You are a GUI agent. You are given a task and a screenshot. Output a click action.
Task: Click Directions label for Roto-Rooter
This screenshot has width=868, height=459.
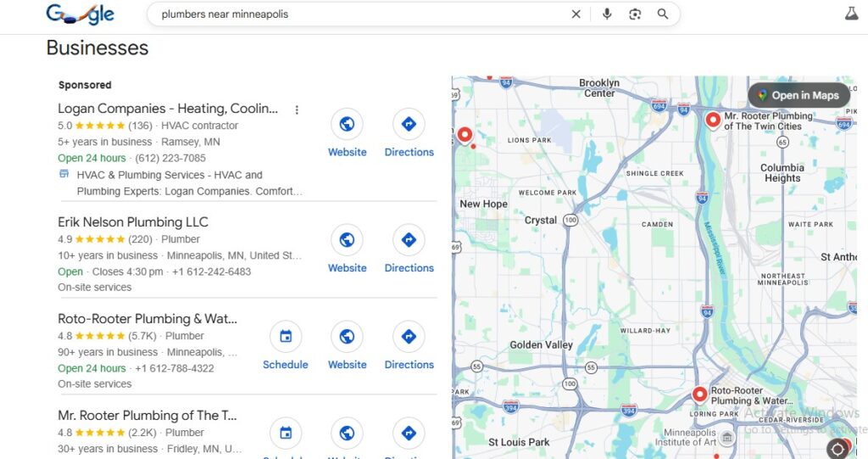click(x=409, y=364)
